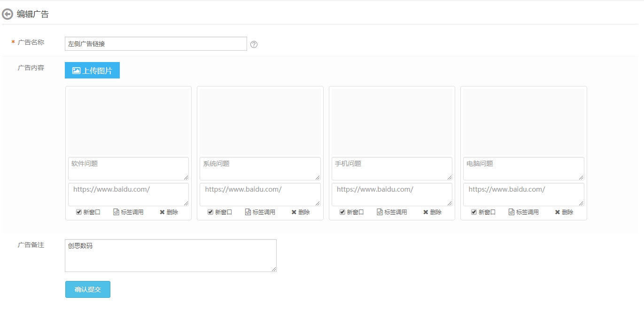
Task: Click the image thumbnail above 手机问题
Action: 392,122
